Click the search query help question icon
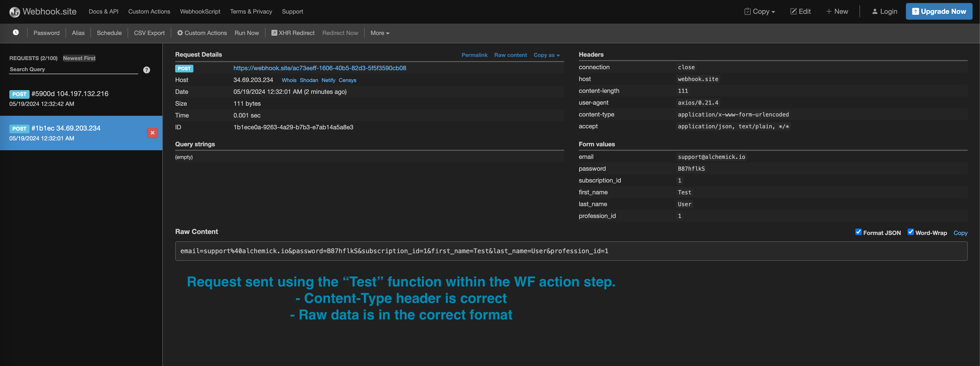This screenshot has width=980, height=366. pos(147,70)
